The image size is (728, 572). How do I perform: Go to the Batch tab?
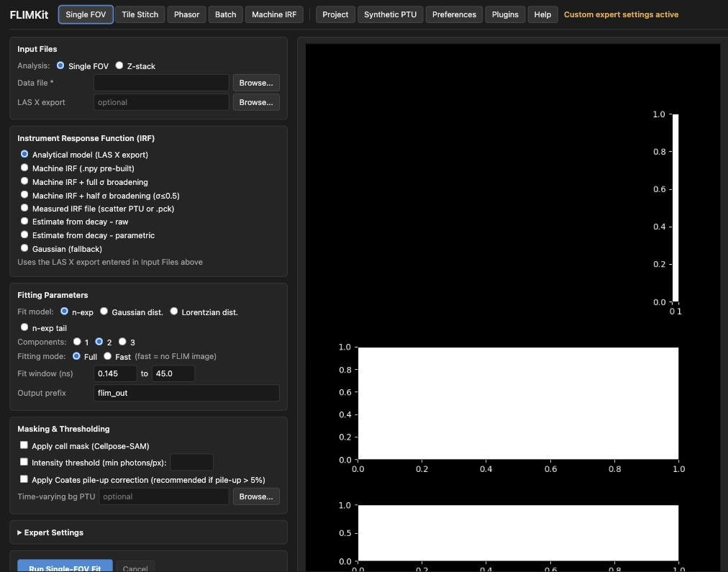226,14
